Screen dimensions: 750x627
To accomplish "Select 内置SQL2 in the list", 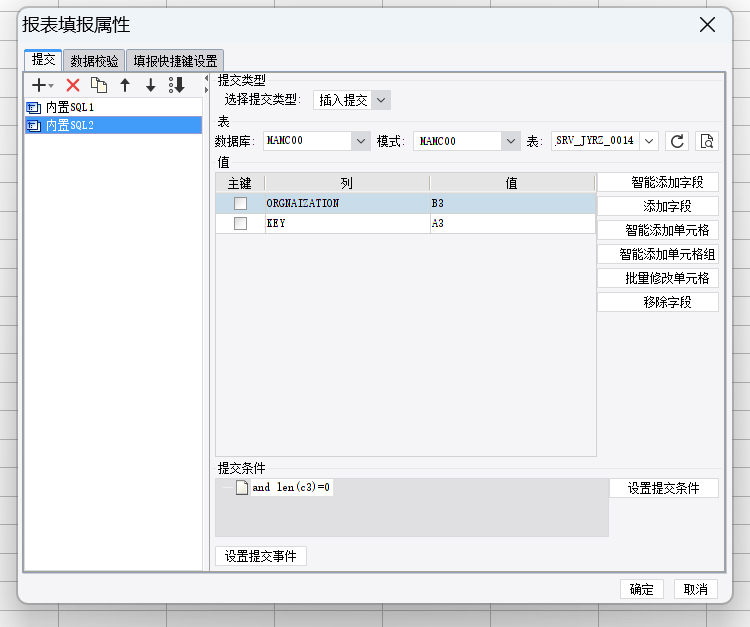I will point(113,126).
